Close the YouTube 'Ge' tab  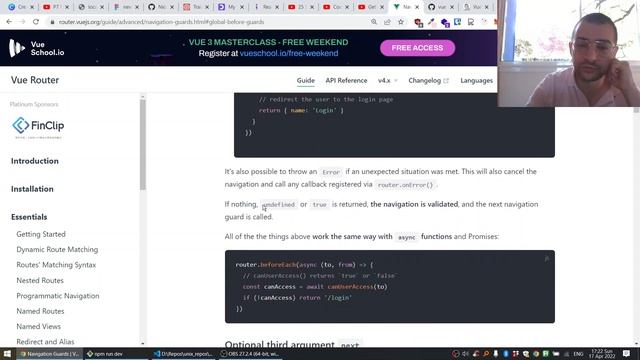coord(382,7)
